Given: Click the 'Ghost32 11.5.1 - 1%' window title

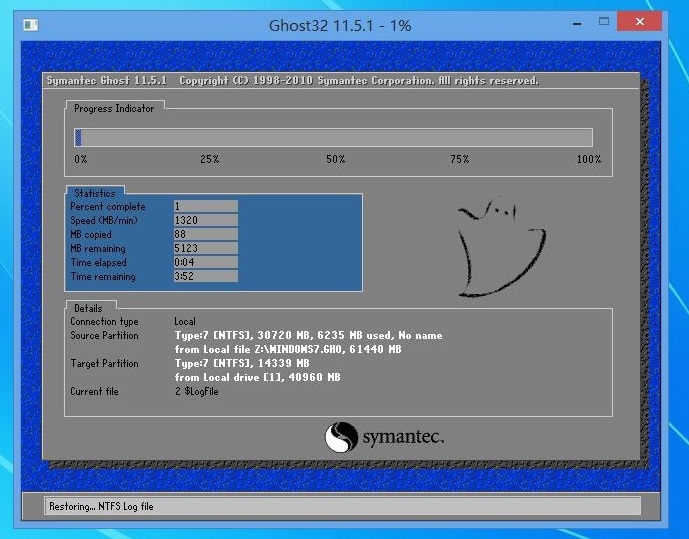Looking at the screenshot, I should [x=340, y=25].
